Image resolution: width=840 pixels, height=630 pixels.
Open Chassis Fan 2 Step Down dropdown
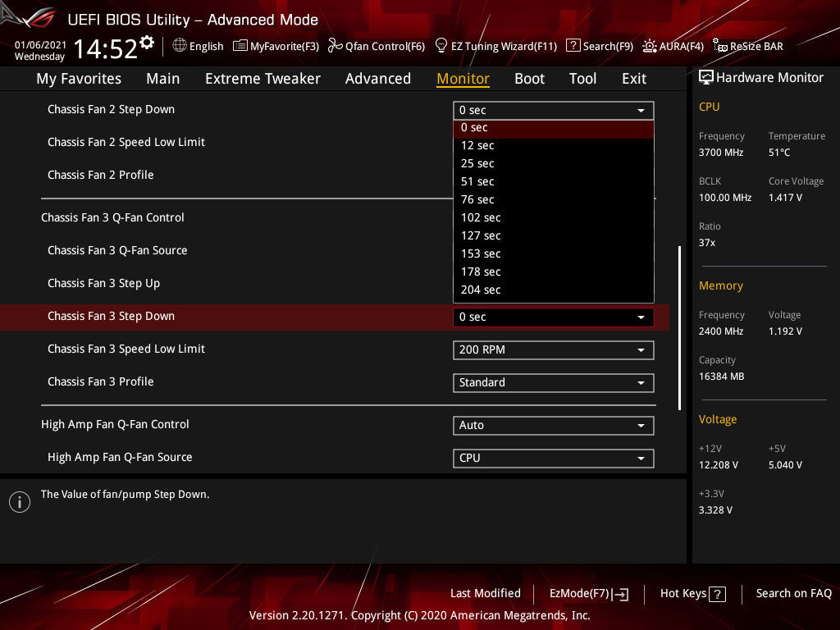(x=554, y=111)
